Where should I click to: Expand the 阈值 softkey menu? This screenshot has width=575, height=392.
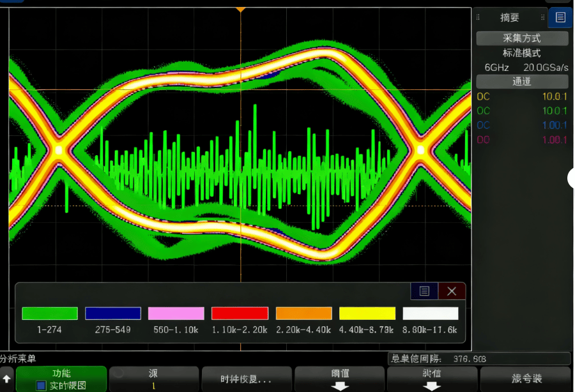(x=340, y=379)
